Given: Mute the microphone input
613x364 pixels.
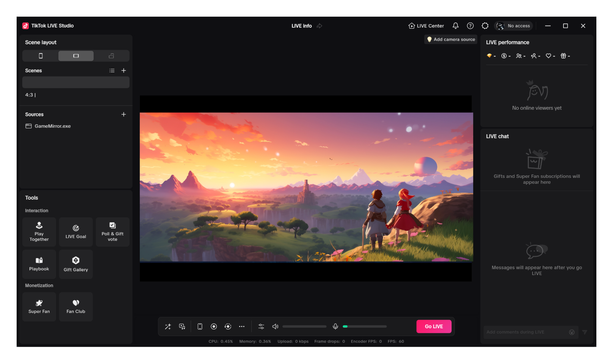Looking at the screenshot, I should pyautogui.click(x=335, y=327).
